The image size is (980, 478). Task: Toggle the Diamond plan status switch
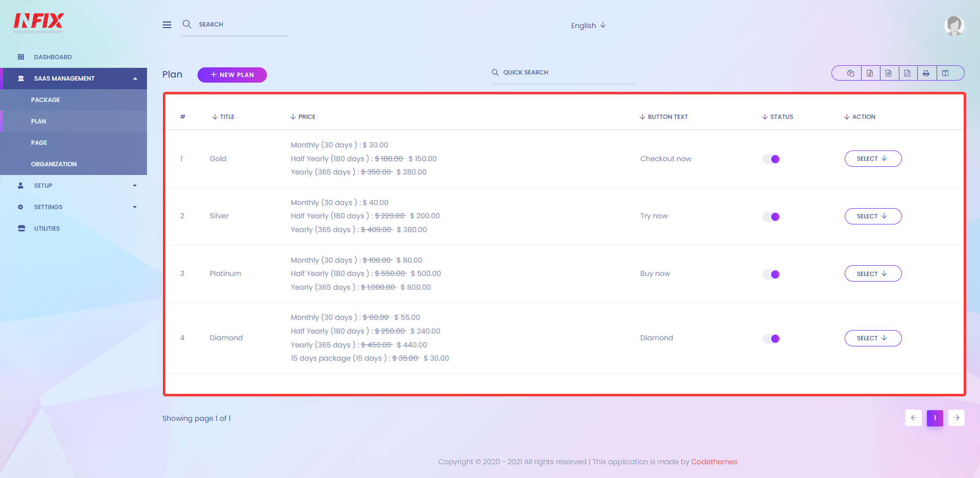pyautogui.click(x=771, y=339)
